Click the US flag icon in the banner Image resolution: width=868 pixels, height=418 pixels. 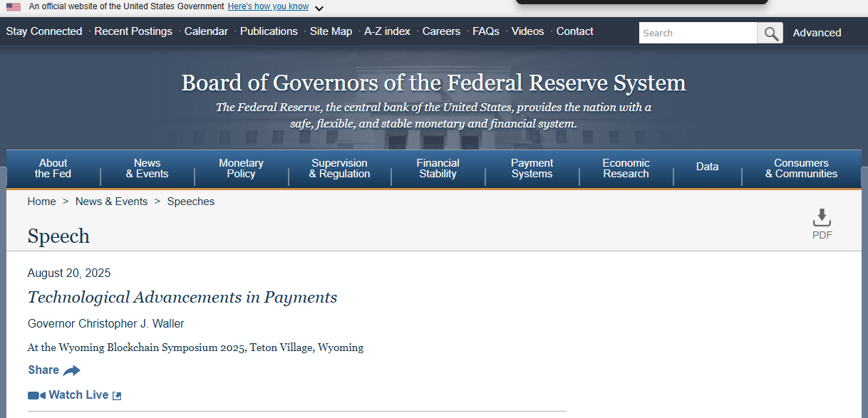[14, 7]
